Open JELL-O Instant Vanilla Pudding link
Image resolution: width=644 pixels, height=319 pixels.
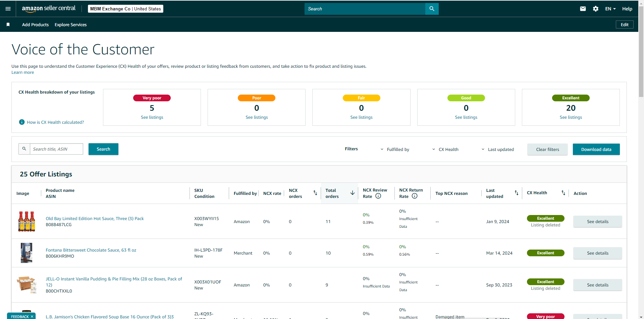coord(114,282)
